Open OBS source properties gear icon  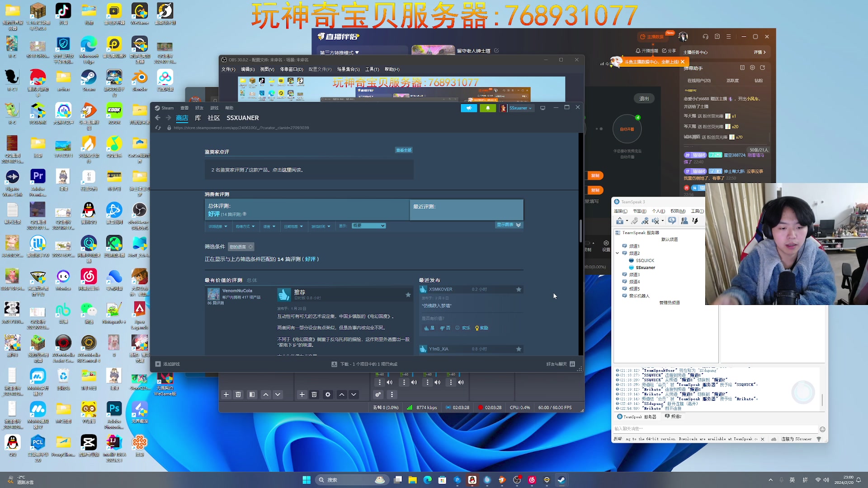click(328, 394)
